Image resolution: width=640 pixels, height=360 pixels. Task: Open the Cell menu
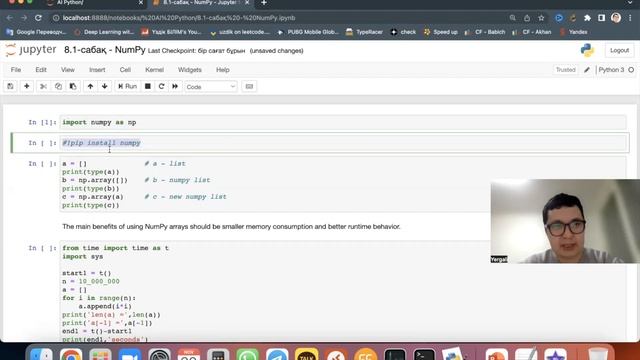(x=125, y=70)
